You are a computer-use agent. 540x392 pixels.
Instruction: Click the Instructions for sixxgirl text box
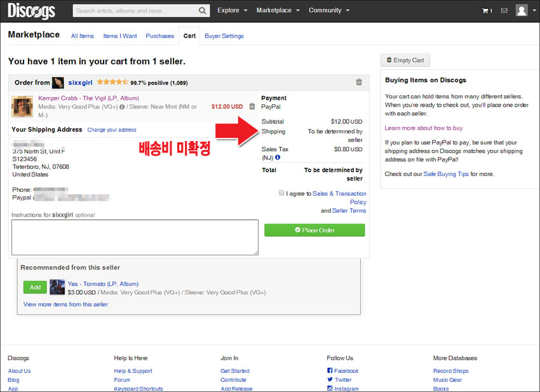135,238
